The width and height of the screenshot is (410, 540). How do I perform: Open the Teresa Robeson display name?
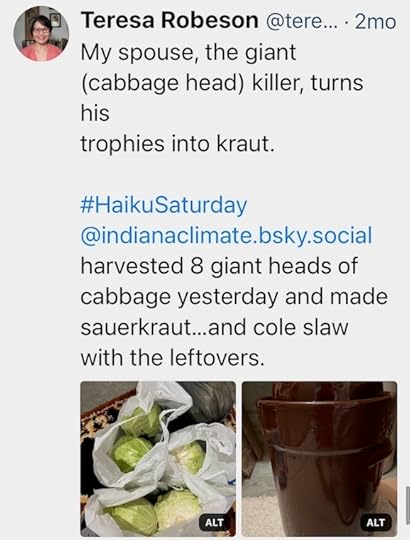tap(170, 21)
